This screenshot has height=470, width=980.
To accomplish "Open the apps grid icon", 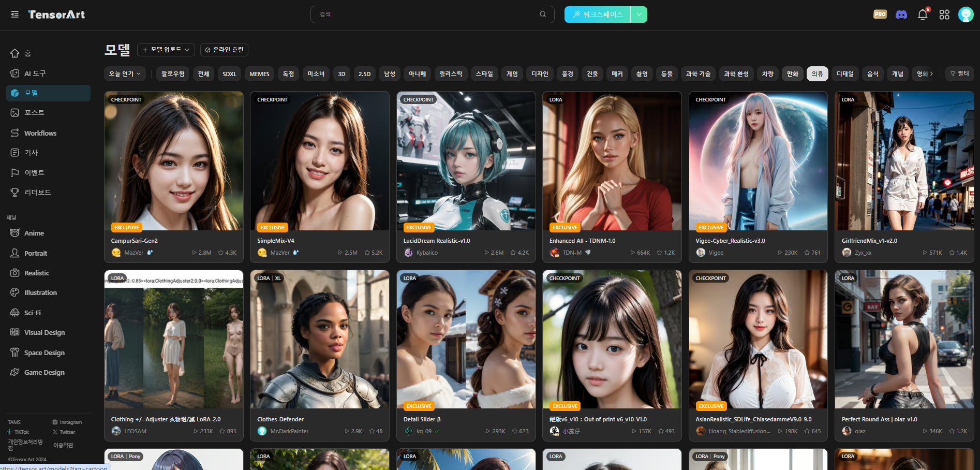I will coord(944,14).
